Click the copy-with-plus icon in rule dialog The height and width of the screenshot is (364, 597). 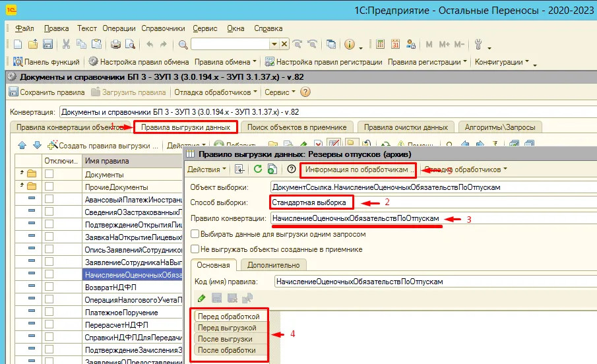click(x=272, y=169)
